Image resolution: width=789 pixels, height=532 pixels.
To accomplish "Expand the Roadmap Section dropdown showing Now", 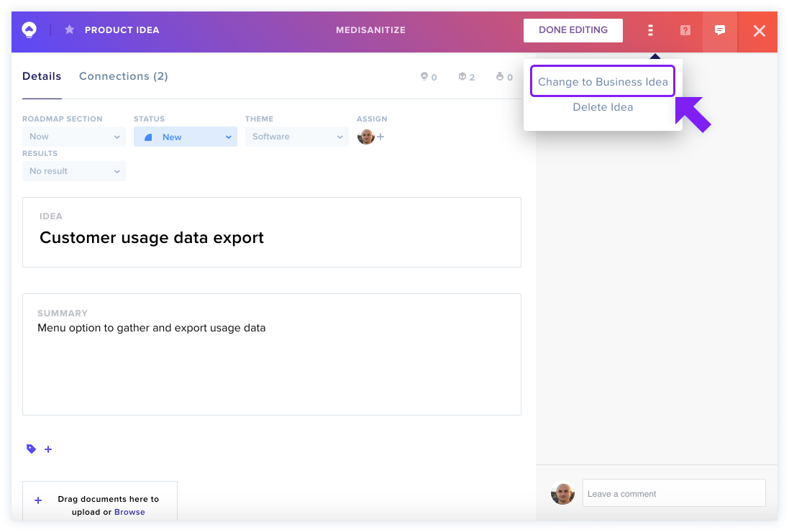I will pos(74,137).
